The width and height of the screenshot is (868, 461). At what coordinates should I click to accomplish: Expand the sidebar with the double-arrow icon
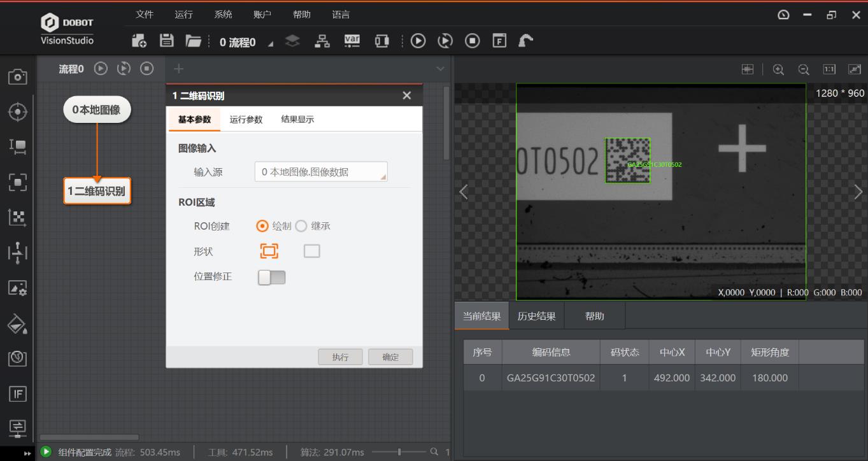coord(27,453)
